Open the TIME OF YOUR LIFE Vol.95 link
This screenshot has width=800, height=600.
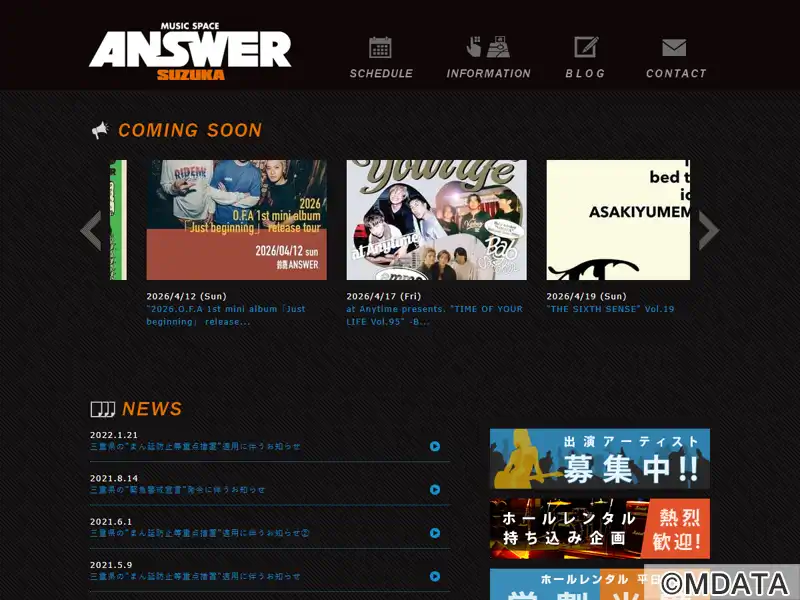(x=435, y=315)
